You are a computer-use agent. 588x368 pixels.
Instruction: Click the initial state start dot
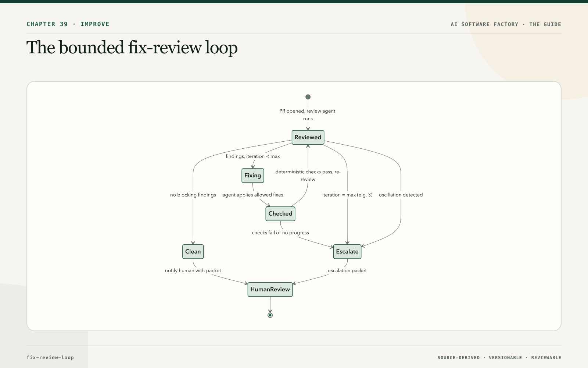308,97
